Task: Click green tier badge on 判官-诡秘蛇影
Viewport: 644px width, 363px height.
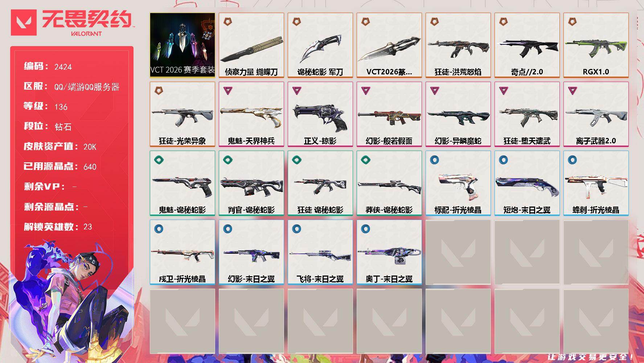Action: pos(227,160)
